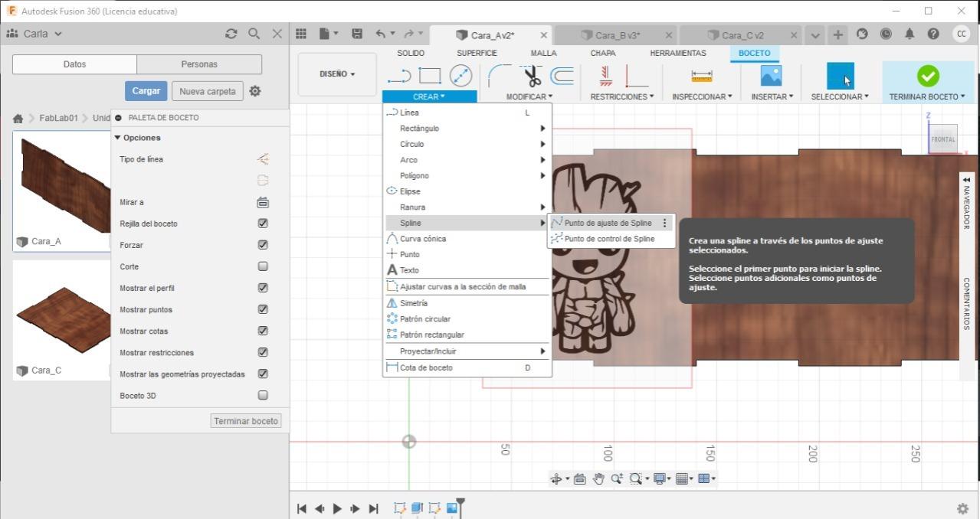Click the Nueva carpeta button
The width and height of the screenshot is (980, 519).
(207, 91)
